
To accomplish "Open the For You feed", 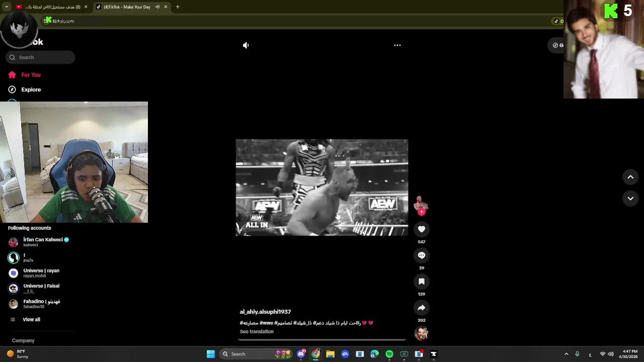I will pyautogui.click(x=25, y=75).
